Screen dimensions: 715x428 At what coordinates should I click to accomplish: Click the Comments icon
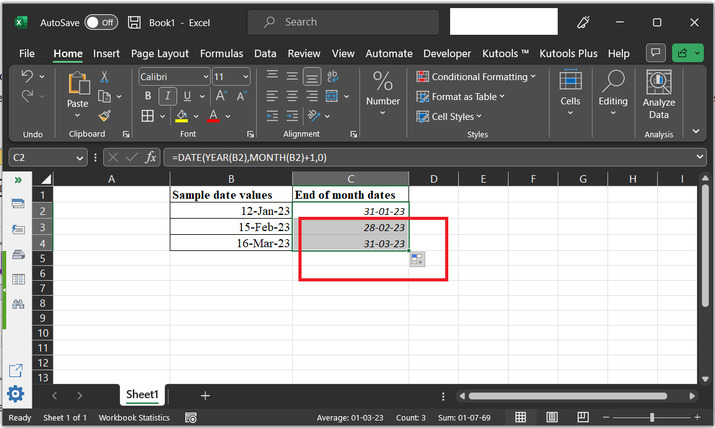point(656,53)
